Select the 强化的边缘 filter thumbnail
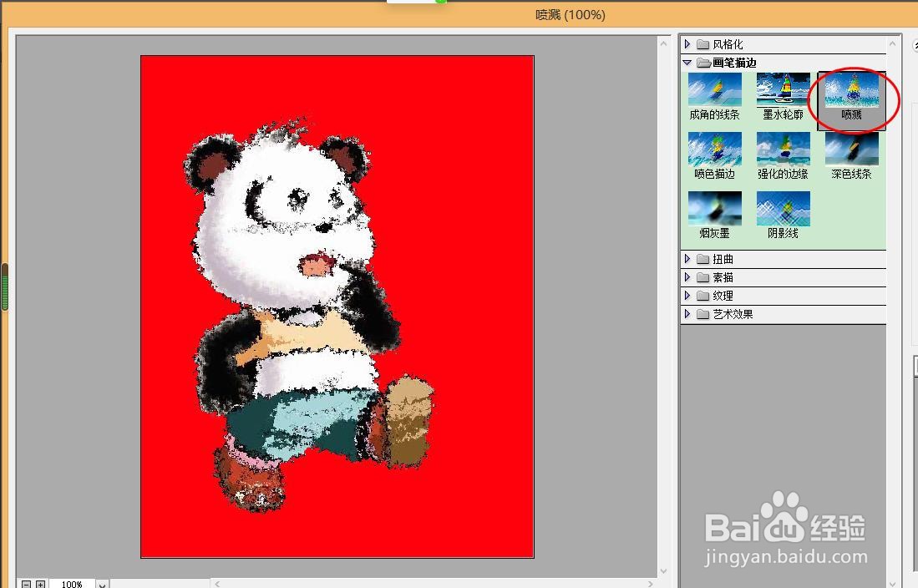The height and width of the screenshot is (588, 918). (783, 149)
